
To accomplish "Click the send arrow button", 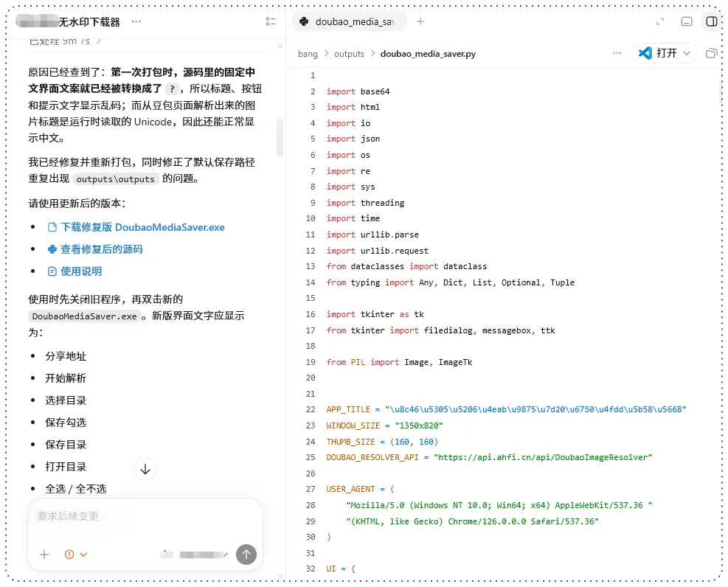I will point(246,555).
